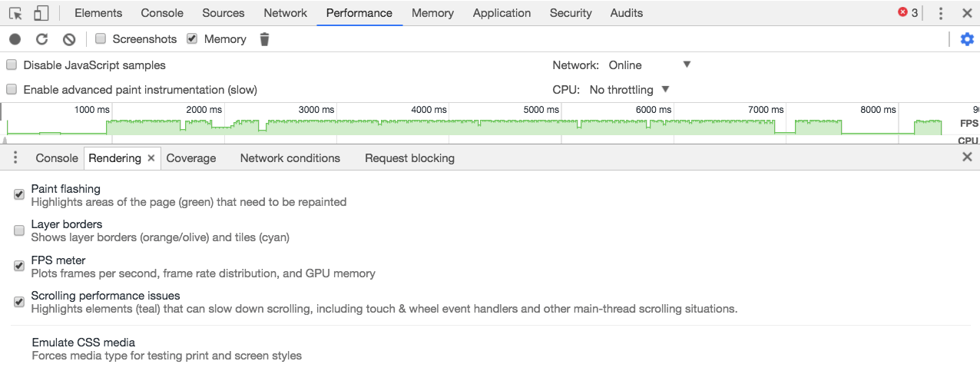Click the 4000 ms mark in timeline overview

[x=429, y=110]
